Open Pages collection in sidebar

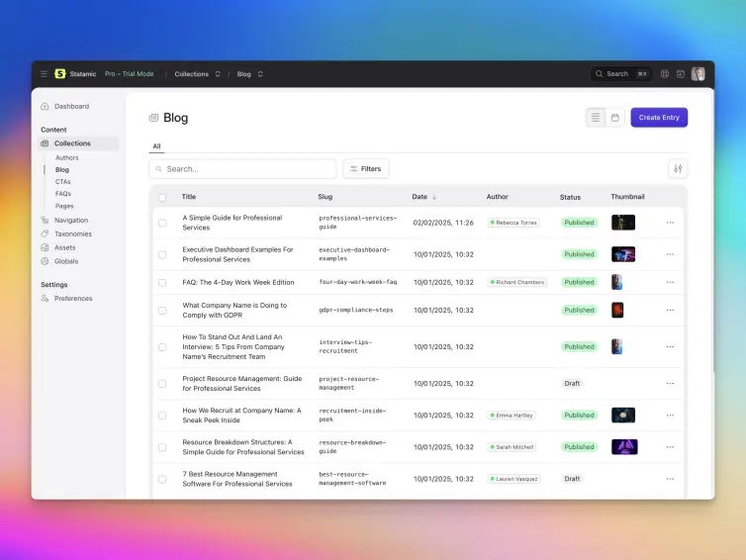[64, 206]
